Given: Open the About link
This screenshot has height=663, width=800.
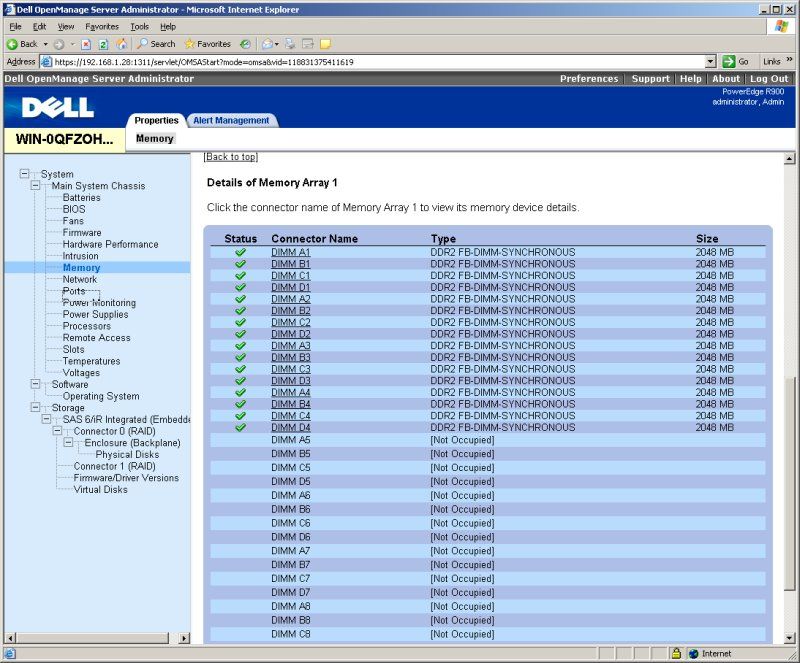Looking at the screenshot, I should pyautogui.click(x=726, y=79).
